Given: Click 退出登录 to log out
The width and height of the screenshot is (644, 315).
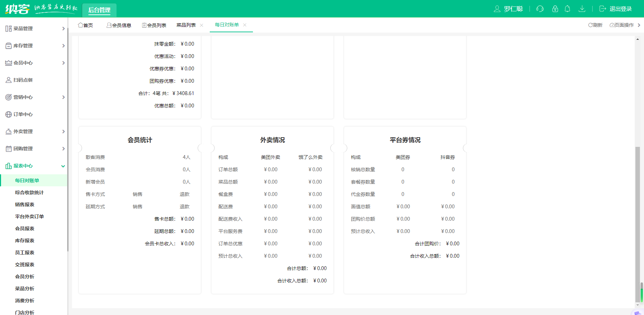Looking at the screenshot, I should coord(616,9).
